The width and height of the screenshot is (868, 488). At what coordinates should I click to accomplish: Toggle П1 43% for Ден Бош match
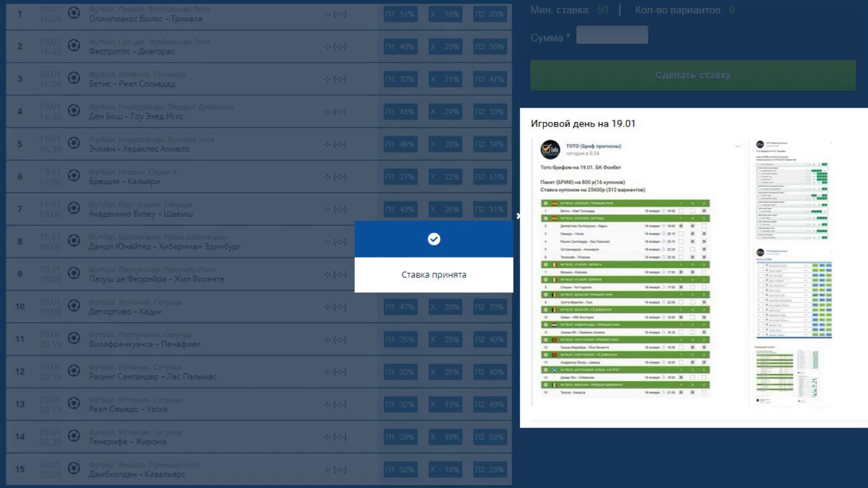[x=400, y=112]
